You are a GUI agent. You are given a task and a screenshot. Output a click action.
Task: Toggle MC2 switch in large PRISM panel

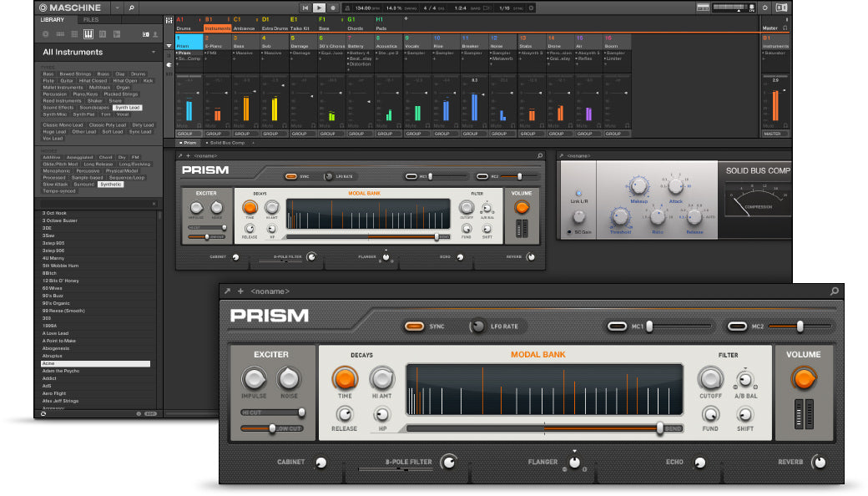737,326
